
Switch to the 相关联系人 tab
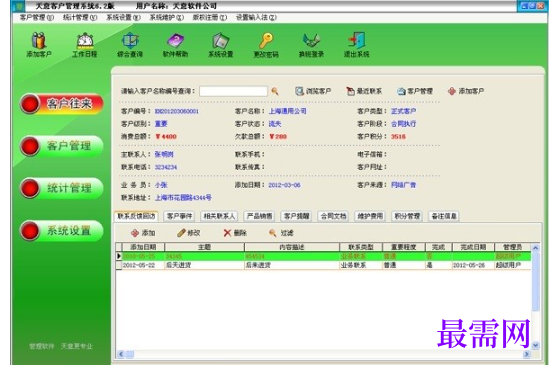pos(219,216)
